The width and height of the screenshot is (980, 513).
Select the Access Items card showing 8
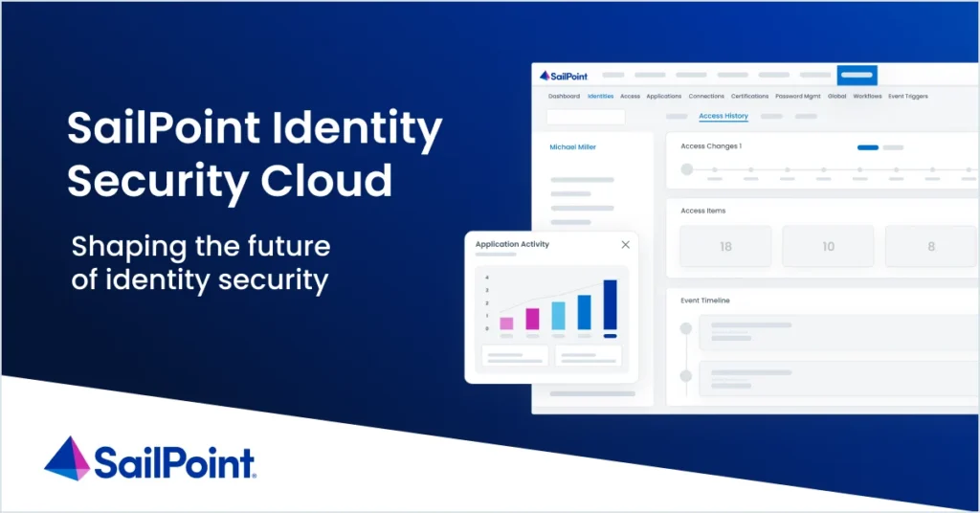click(x=931, y=247)
